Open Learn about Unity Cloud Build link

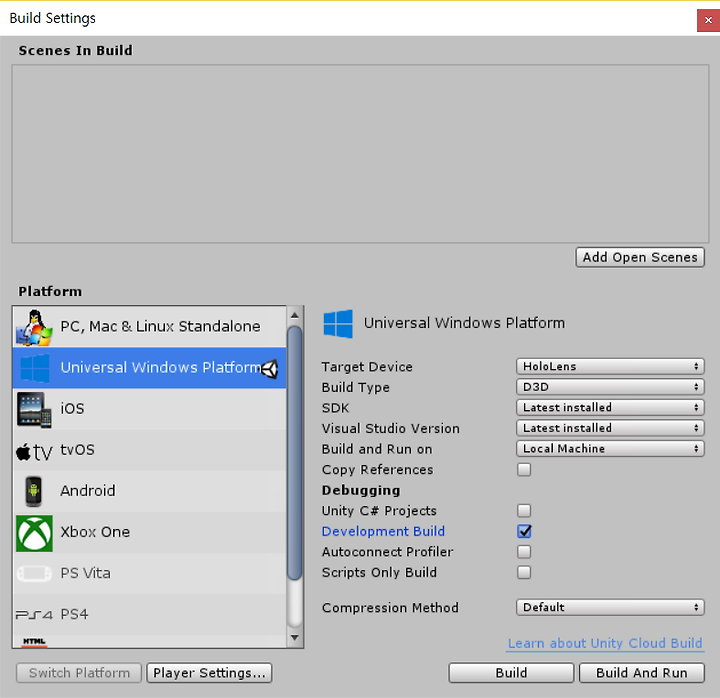coord(605,643)
